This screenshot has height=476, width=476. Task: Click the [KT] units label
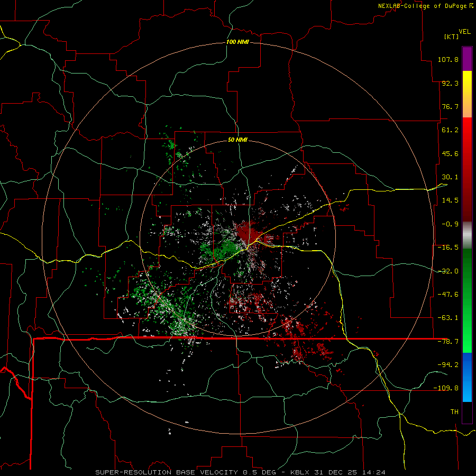tap(452, 36)
